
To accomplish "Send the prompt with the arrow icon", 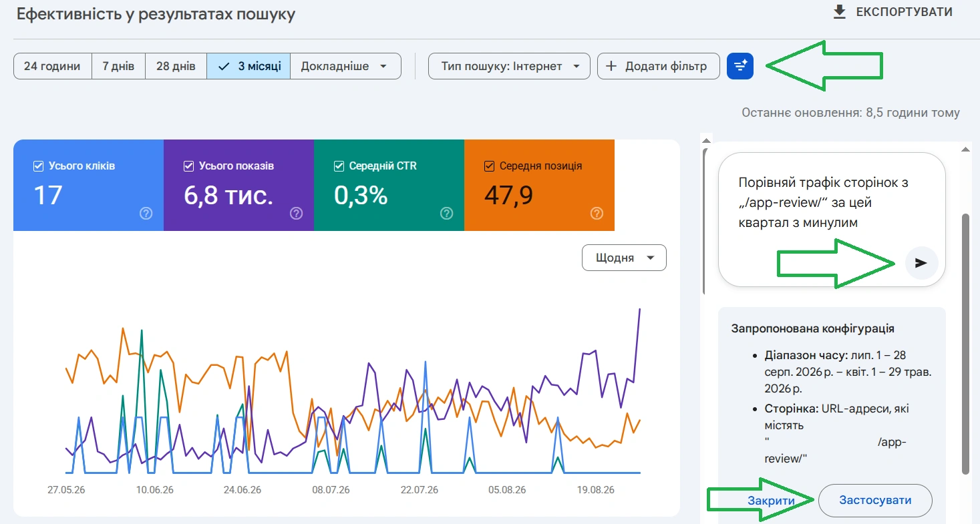I will point(921,263).
